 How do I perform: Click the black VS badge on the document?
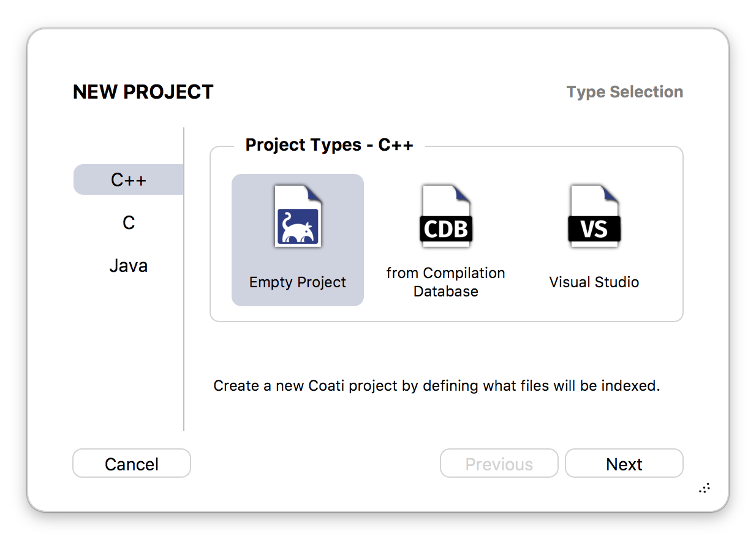point(594,229)
